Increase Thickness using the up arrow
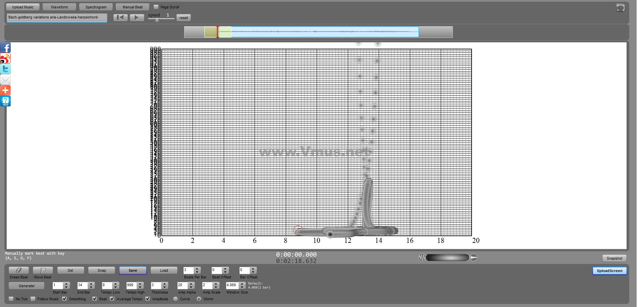The width and height of the screenshot is (644, 307). point(164,284)
